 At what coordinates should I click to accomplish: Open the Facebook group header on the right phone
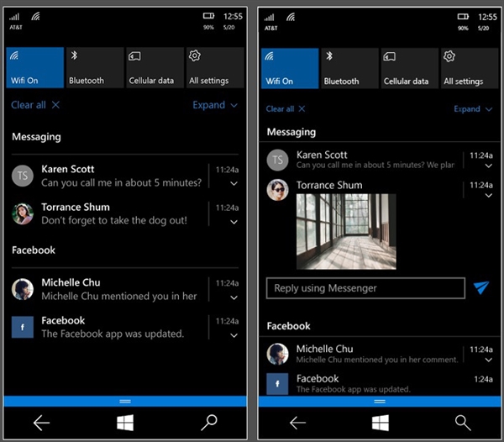pos(289,326)
